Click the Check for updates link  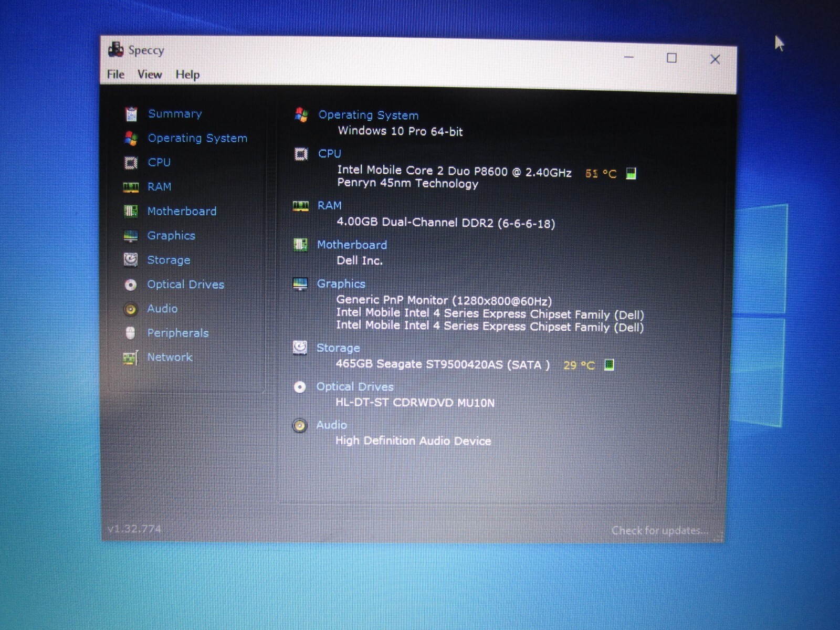pyautogui.click(x=660, y=530)
